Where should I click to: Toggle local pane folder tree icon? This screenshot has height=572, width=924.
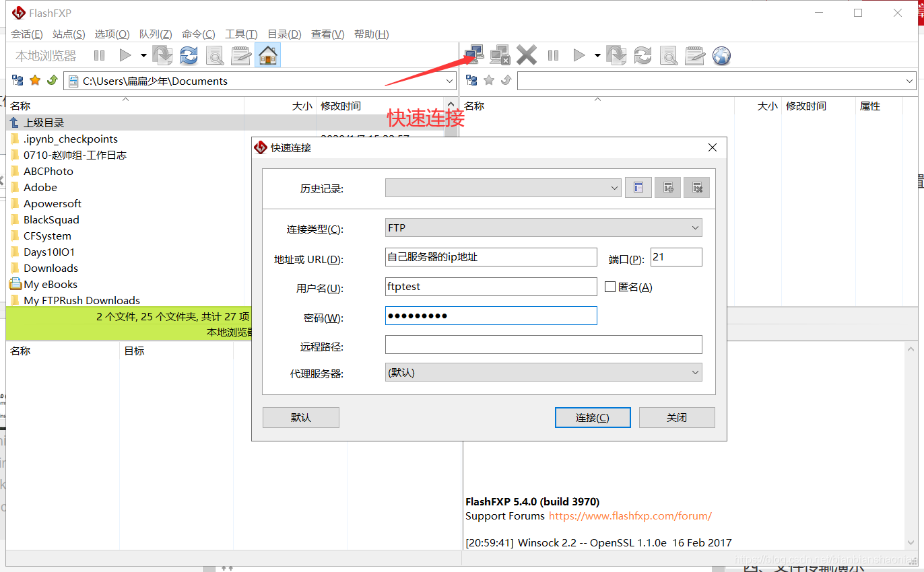click(x=18, y=81)
